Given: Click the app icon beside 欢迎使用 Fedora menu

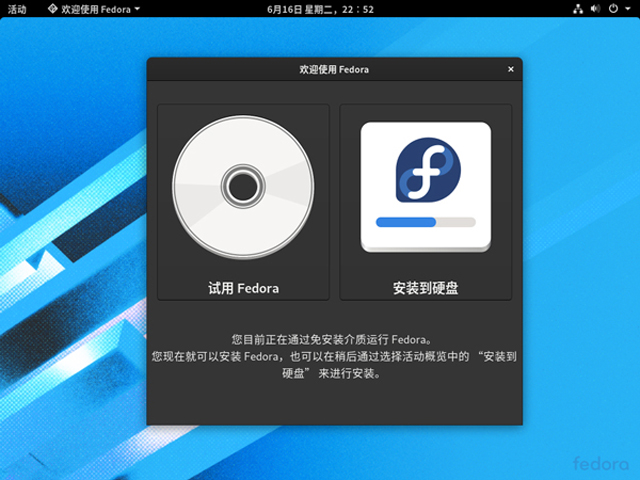Looking at the screenshot, I should pos(52,9).
